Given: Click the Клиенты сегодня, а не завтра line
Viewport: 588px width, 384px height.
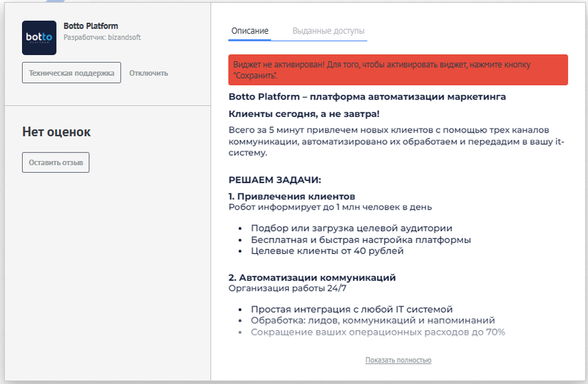Looking at the screenshot, I should click(x=304, y=114).
